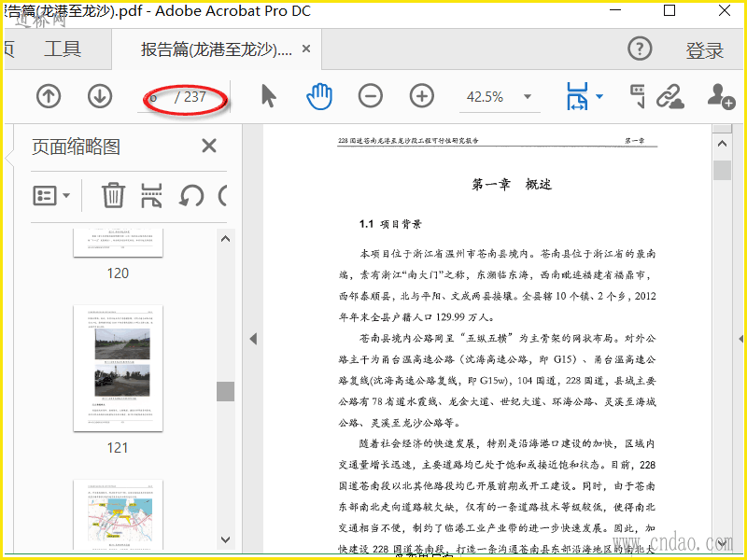Activate the hand pan tool
The height and width of the screenshot is (560, 747).
[x=319, y=96]
